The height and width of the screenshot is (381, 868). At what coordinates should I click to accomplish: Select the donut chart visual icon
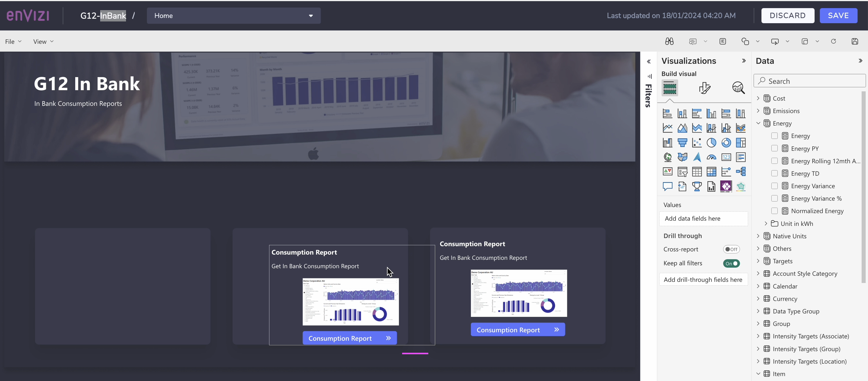(726, 143)
